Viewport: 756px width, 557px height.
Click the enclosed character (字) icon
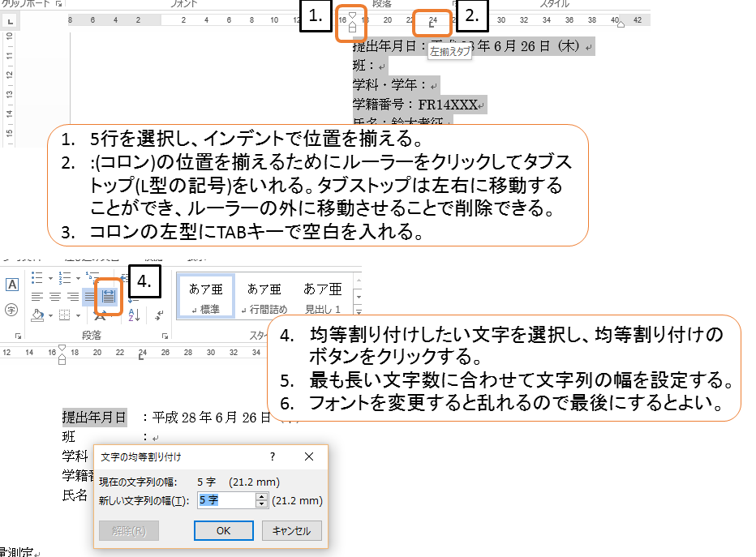coord(12,309)
